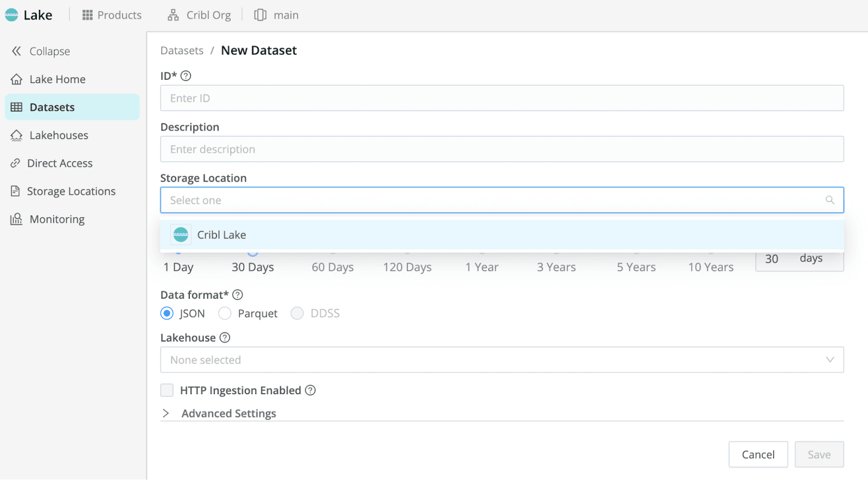The height and width of the screenshot is (480, 868).
Task: Select the JSON data format radio
Action: pyautogui.click(x=167, y=313)
